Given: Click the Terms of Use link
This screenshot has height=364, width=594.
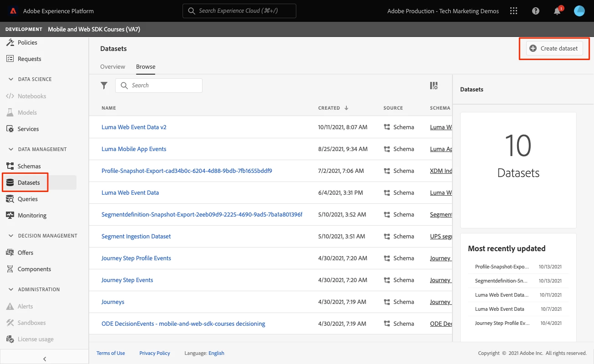Looking at the screenshot, I should point(111,353).
